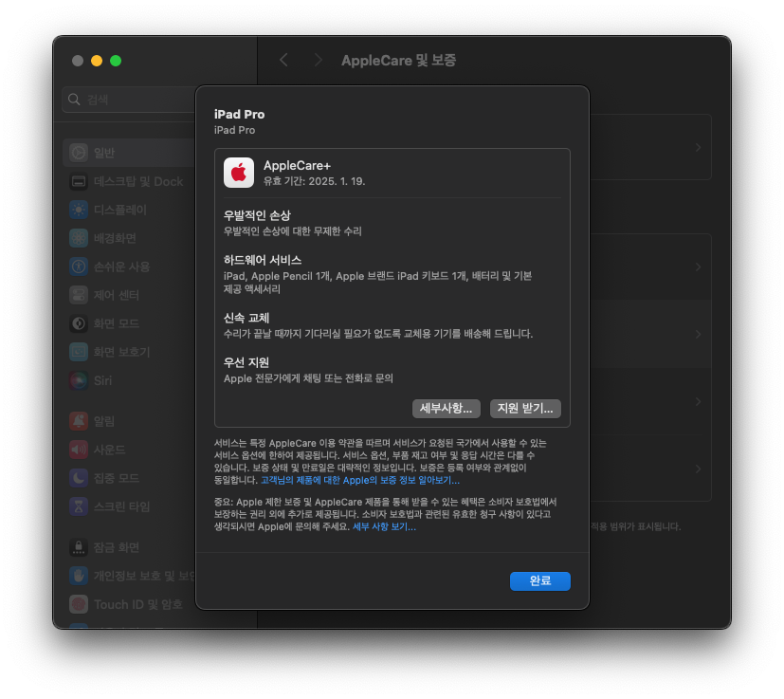Screen dimensions: 784x699
Task: Select 제어 센터 sidebar item
Action: [x=129, y=295]
